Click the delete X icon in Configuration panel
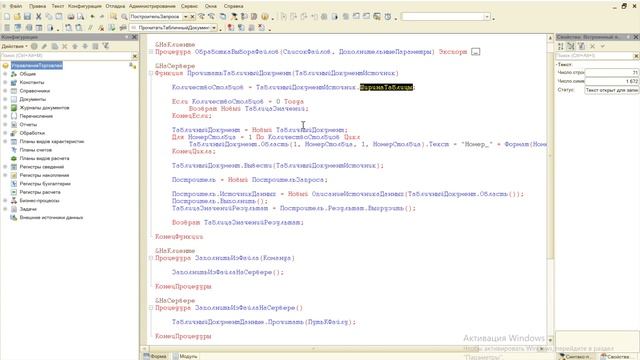This screenshot has width=640, height=360. tap(64, 46)
